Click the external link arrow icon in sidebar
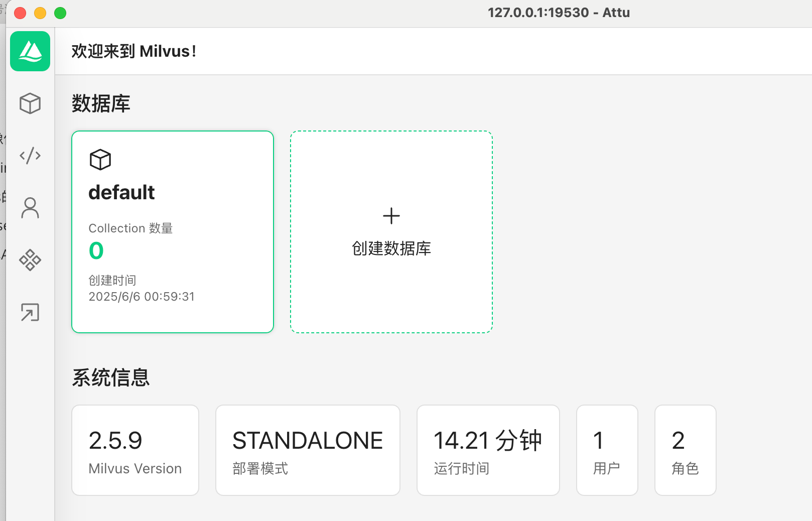Screen dimensions: 812x521 coord(30,312)
